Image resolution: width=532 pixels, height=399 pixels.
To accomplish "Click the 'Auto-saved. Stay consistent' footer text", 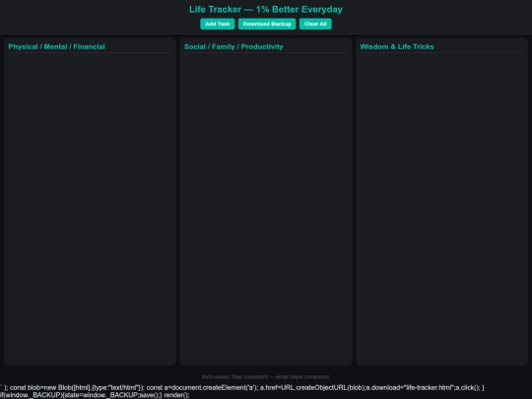I will tap(266, 377).
